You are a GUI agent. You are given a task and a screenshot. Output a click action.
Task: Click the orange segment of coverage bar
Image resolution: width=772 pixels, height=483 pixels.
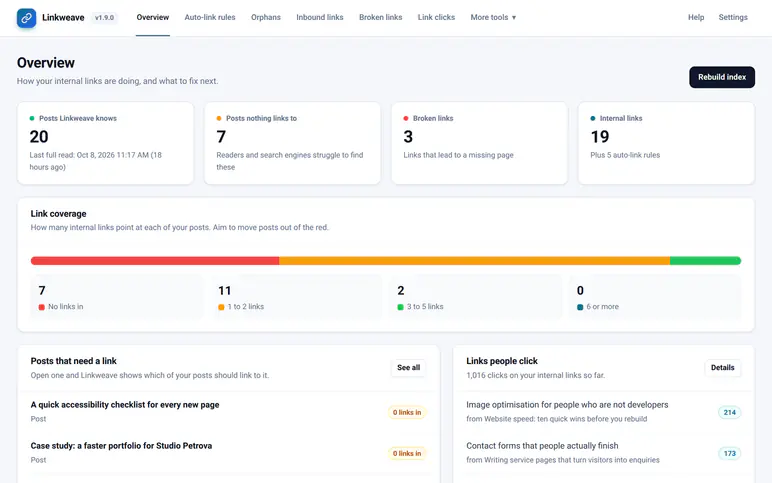click(475, 260)
